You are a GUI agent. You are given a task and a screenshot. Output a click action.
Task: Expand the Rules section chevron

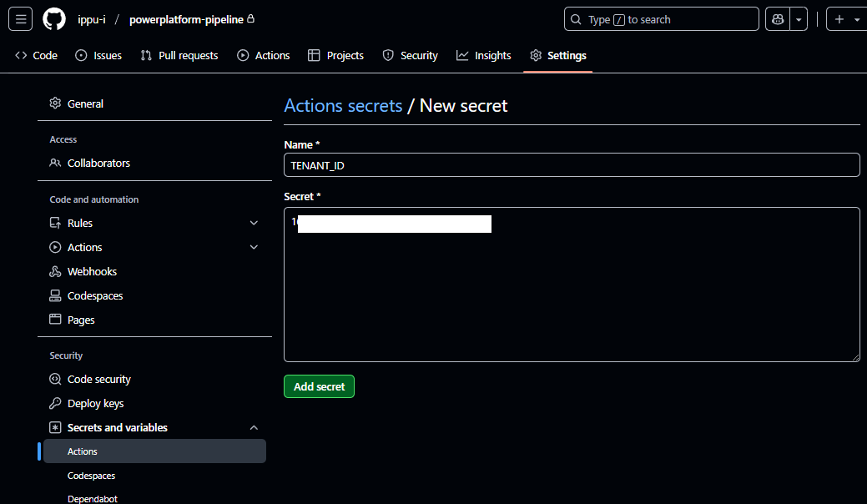[254, 223]
